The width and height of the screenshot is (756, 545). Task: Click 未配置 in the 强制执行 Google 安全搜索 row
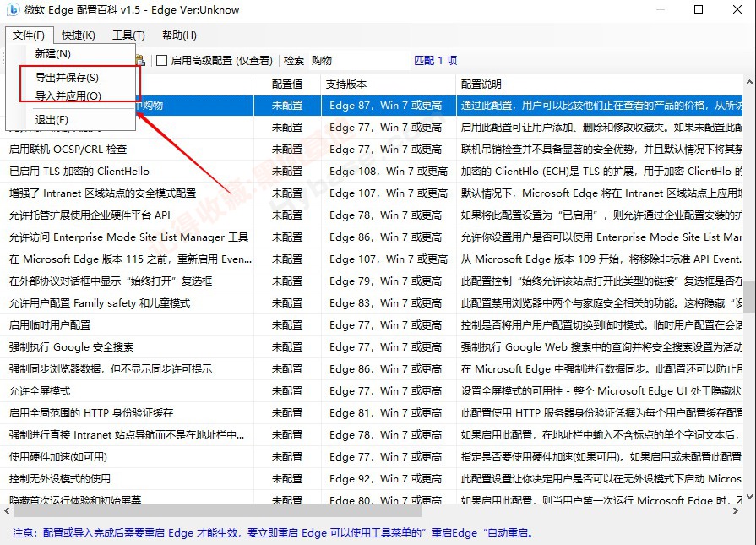point(287,346)
